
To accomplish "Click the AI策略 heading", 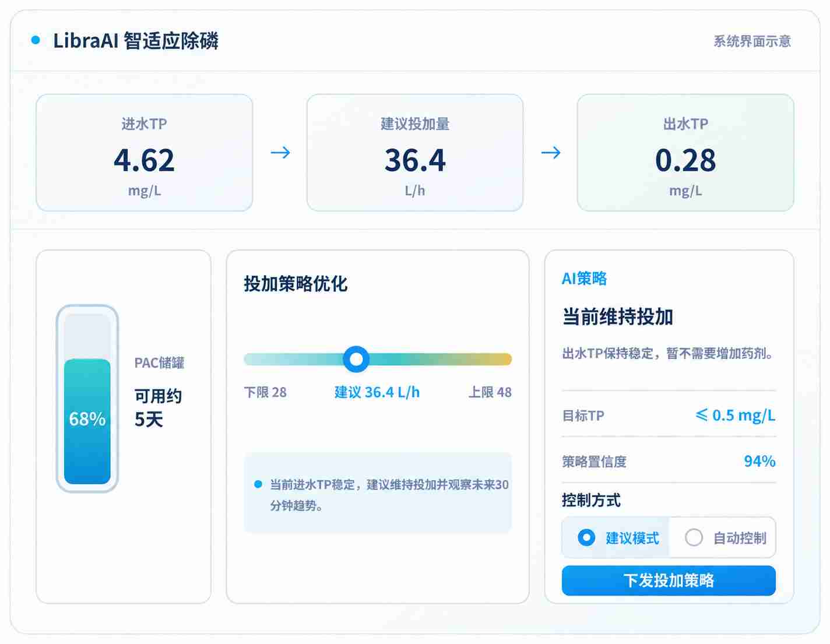I will 584,279.
